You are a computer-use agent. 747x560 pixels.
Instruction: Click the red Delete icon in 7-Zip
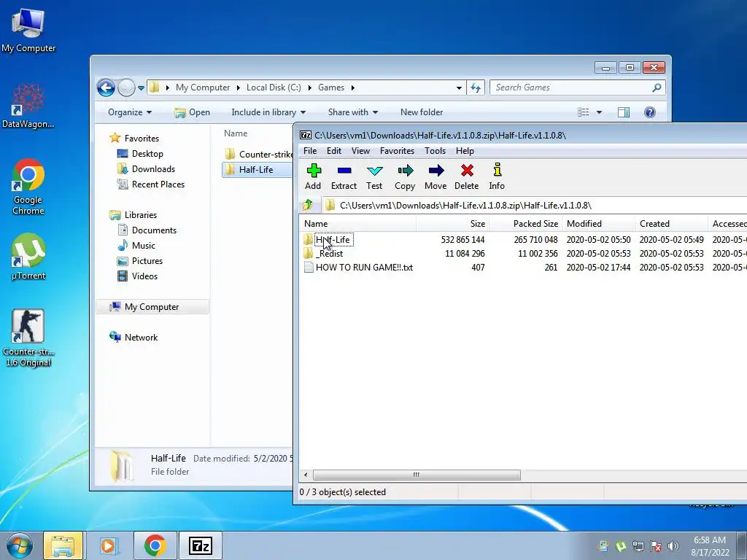(466, 176)
